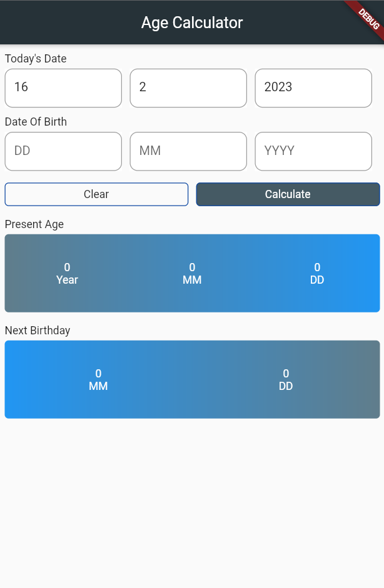
Task: Select the MM birth month field
Action: click(188, 151)
